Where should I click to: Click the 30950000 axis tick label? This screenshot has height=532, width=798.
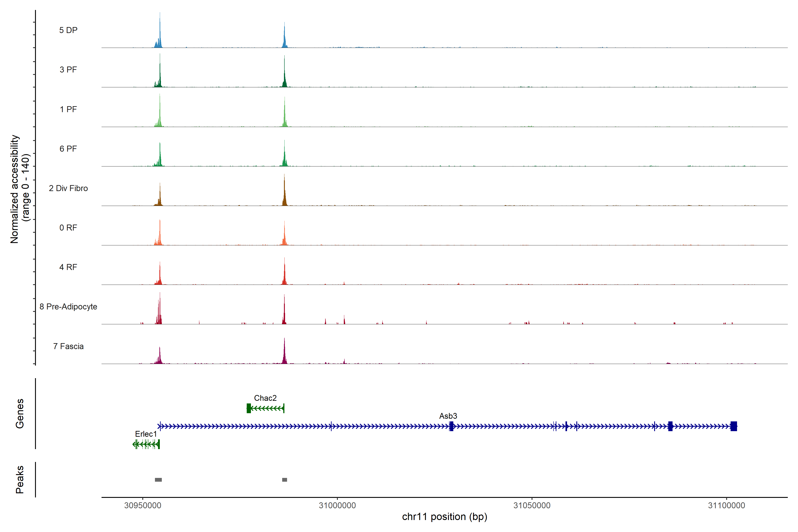click(143, 505)
